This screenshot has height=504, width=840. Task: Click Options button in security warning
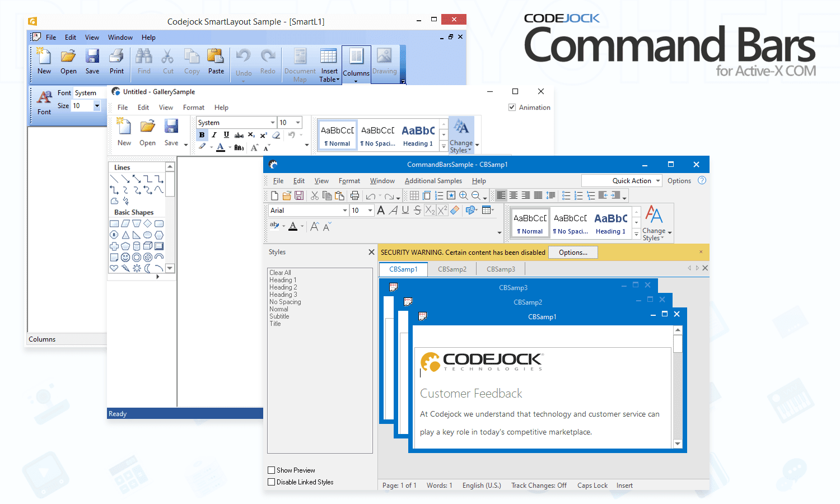[x=573, y=253]
